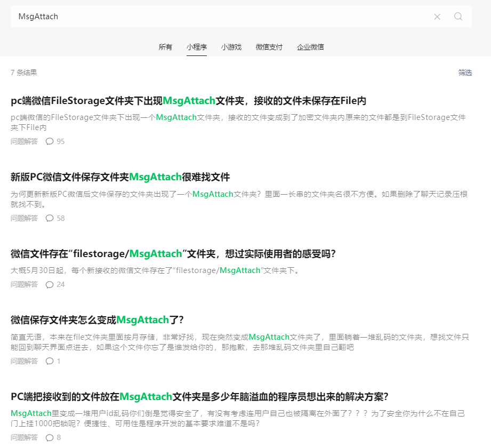Click 问题解答 tag under the 24-comment post
491x448 pixels.
coord(24,284)
